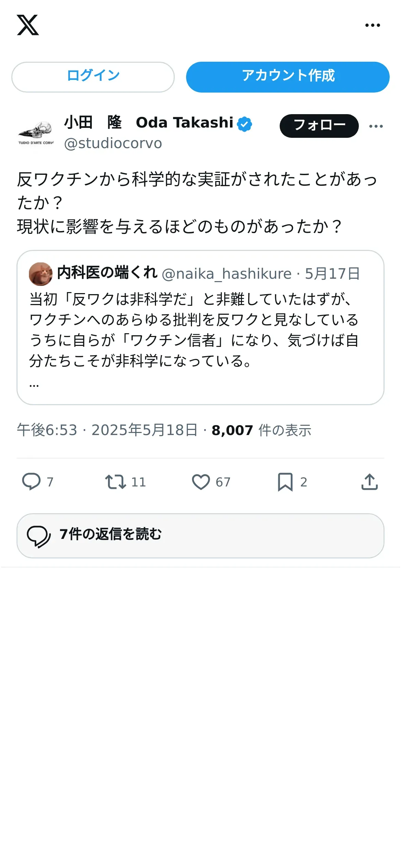Open the quoted post by 内科医の端くれ

(x=200, y=327)
